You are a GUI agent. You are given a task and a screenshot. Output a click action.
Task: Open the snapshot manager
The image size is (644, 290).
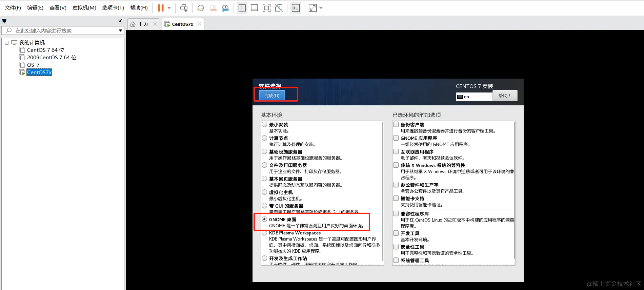tap(225, 8)
